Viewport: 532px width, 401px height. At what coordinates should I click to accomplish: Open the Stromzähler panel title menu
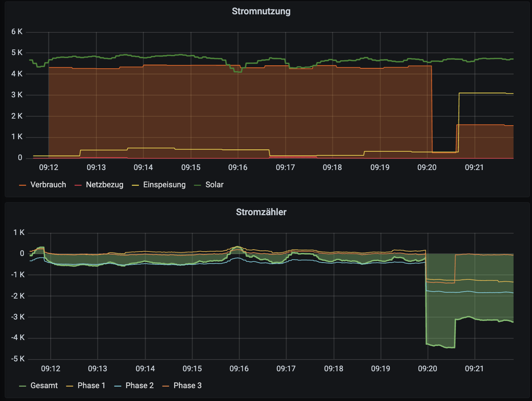(261, 212)
